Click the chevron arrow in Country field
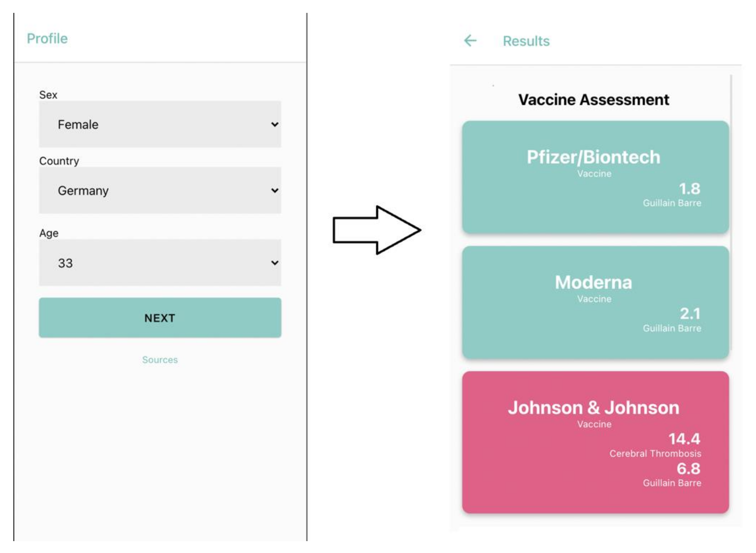Screen dimensions: 756x553 (275, 190)
